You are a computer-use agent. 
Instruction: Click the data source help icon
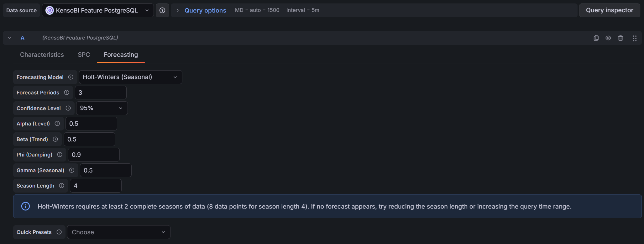pos(162,10)
